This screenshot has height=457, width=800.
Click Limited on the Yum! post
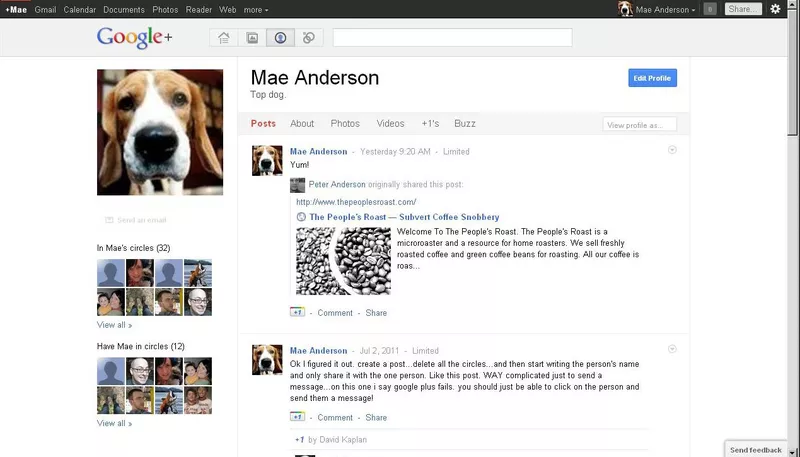(x=456, y=151)
